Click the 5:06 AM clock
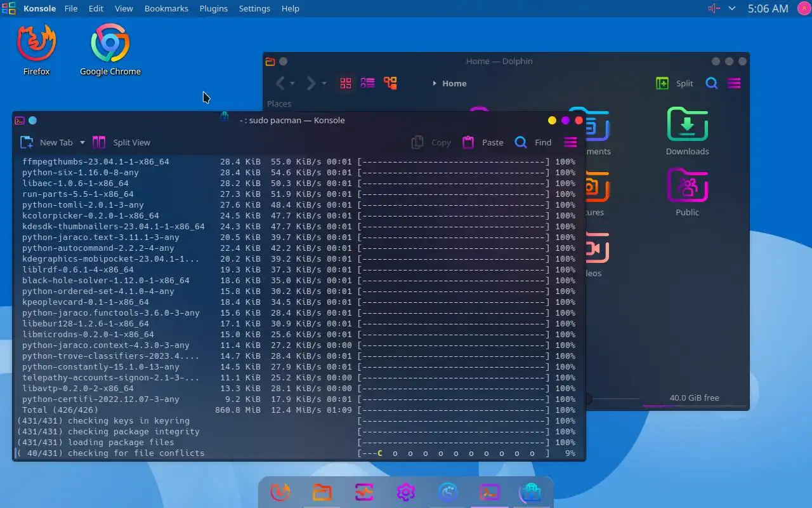812x508 pixels. click(768, 8)
